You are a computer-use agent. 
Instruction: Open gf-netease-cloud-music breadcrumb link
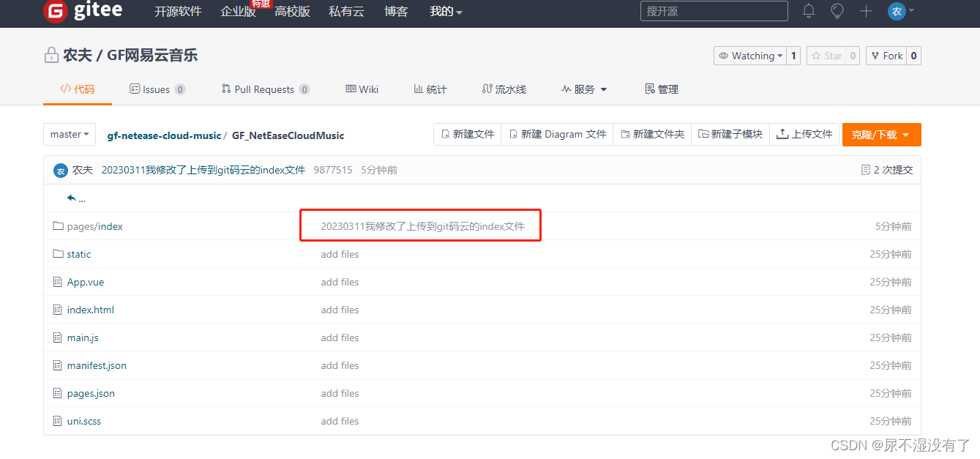[164, 135]
